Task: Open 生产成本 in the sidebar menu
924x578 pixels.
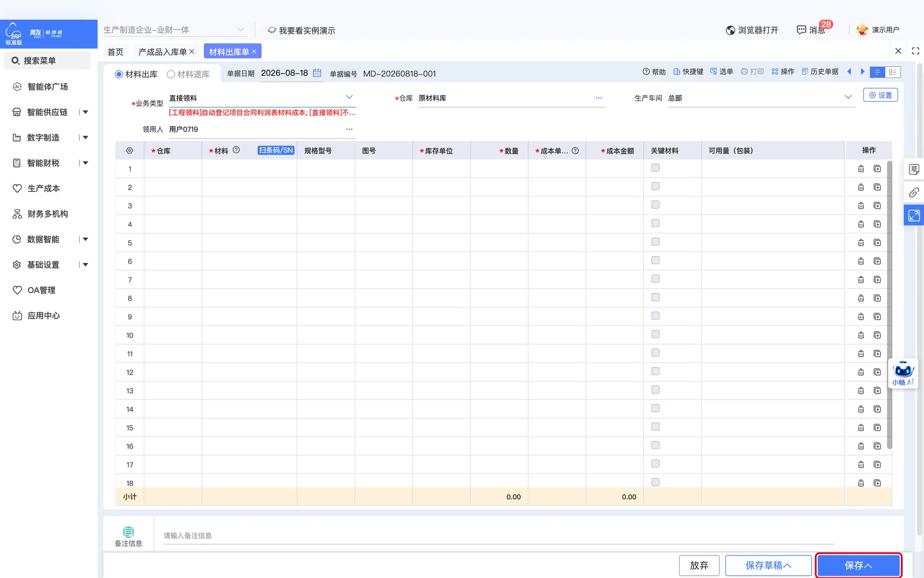Action: [x=43, y=188]
